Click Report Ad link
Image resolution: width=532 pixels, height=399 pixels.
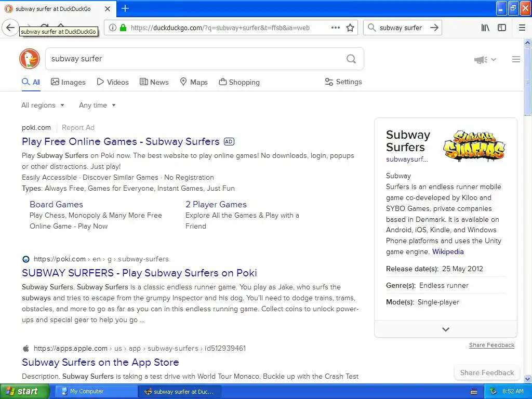[x=78, y=128]
